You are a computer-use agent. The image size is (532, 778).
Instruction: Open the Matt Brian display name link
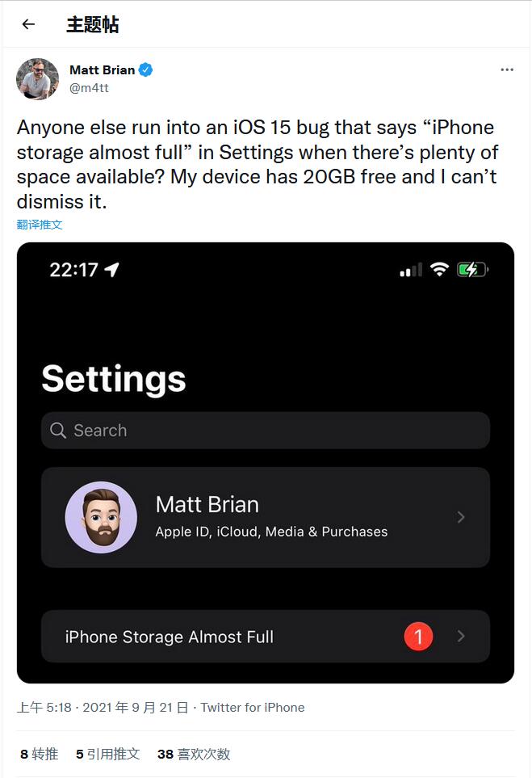coord(103,70)
